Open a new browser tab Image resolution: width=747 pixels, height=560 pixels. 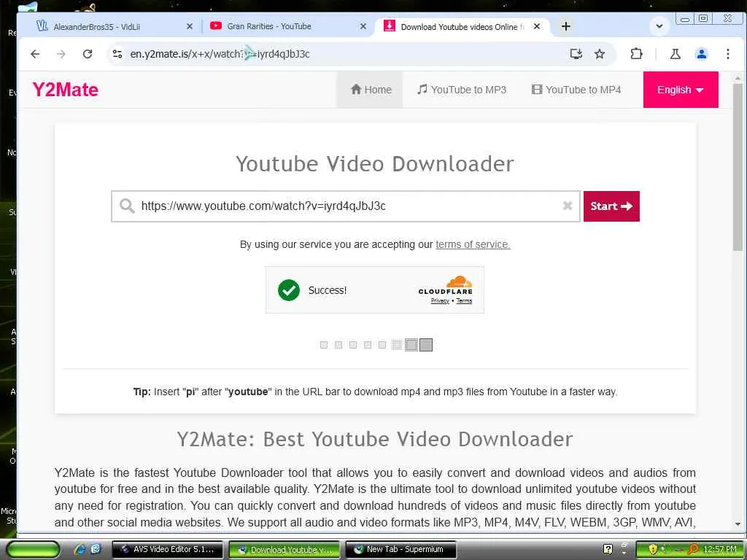(565, 26)
